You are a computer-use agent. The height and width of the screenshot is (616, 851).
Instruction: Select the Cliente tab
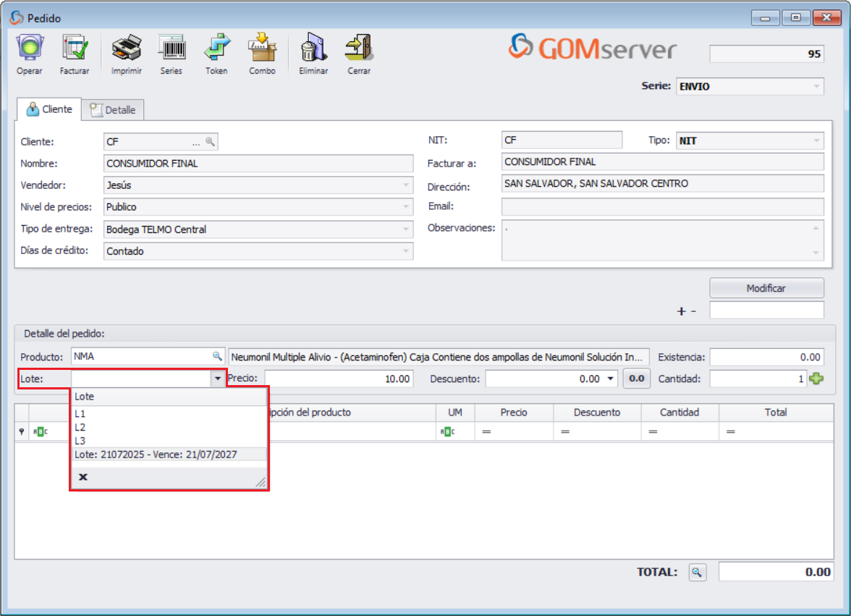(x=49, y=109)
